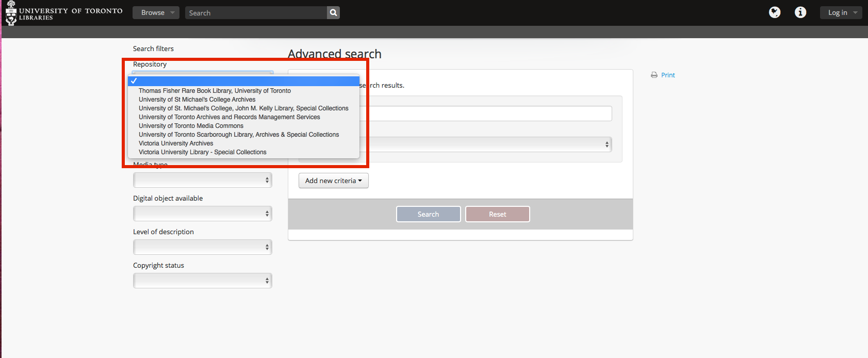Expand the Add new criteria dropdown
The image size is (868, 358).
(x=334, y=181)
